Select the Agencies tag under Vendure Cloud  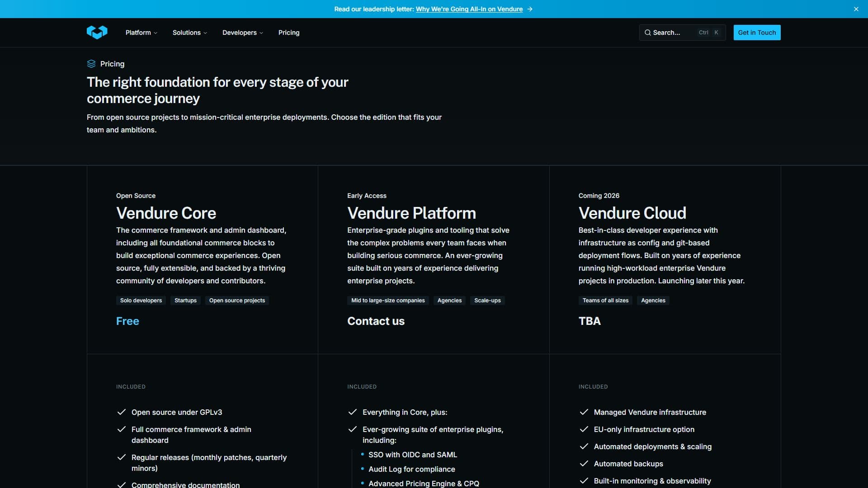pyautogui.click(x=653, y=300)
